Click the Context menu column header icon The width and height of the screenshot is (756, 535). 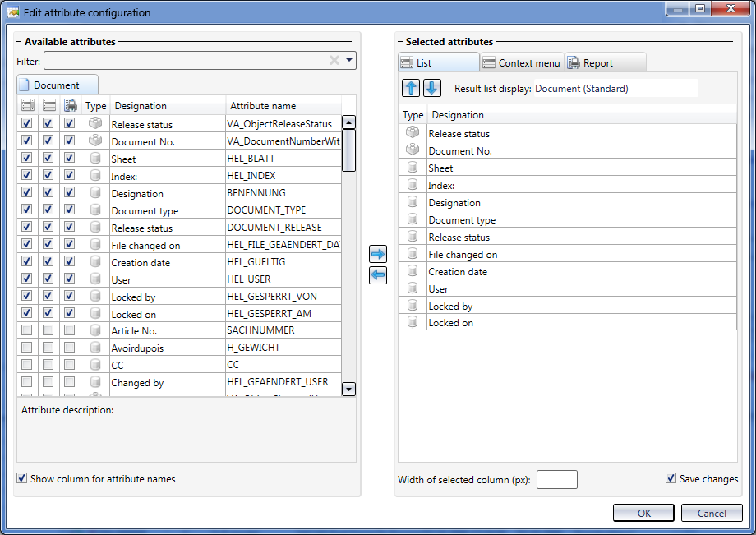coord(49,106)
